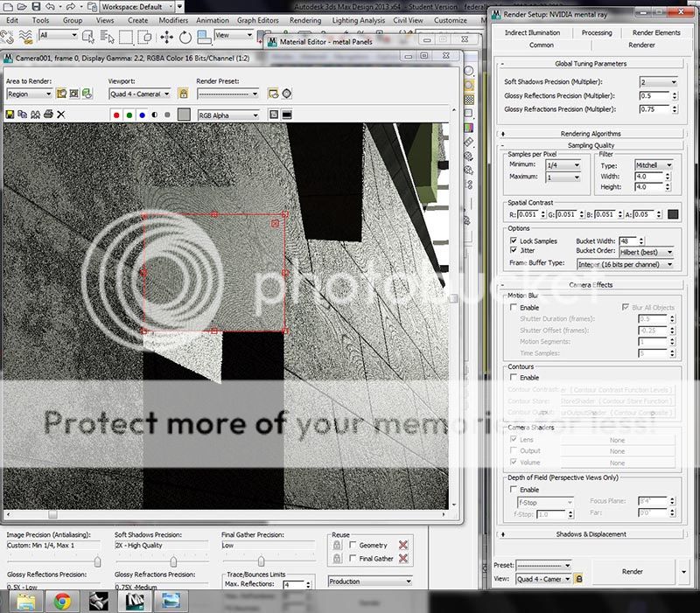The image size is (700, 613).
Task: Toggle the lock icon next to Viewport
Action: [x=183, y=94]
